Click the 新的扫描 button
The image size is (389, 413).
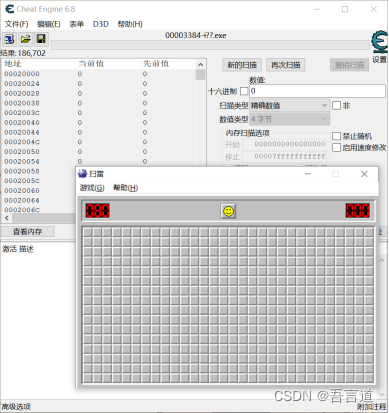[x=242, y=65]
